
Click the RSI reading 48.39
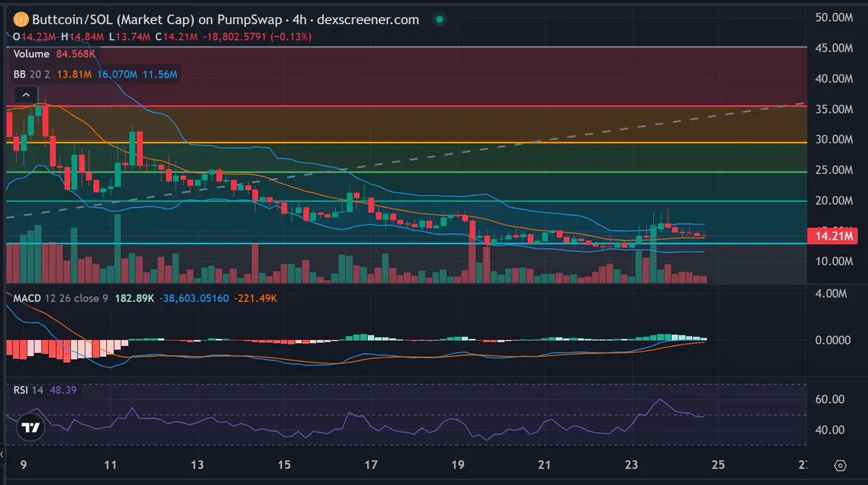(63, 389)
